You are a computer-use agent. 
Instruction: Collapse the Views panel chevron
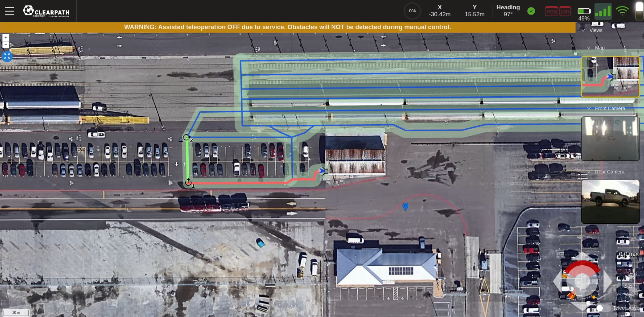coord(583,30)
